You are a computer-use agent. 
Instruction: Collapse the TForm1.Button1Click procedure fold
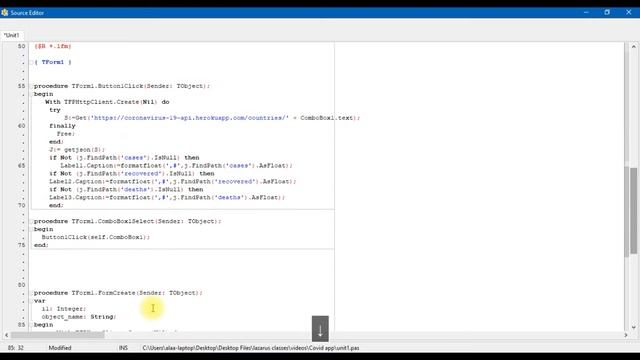(31, 86)
